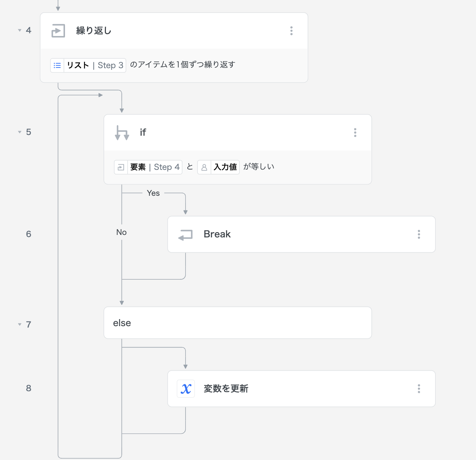This screenshot has height=460, width=476.
Task: Open the three-dot menu for 繰り返し step
Action: pyautogui.click(x=291, y=31)
